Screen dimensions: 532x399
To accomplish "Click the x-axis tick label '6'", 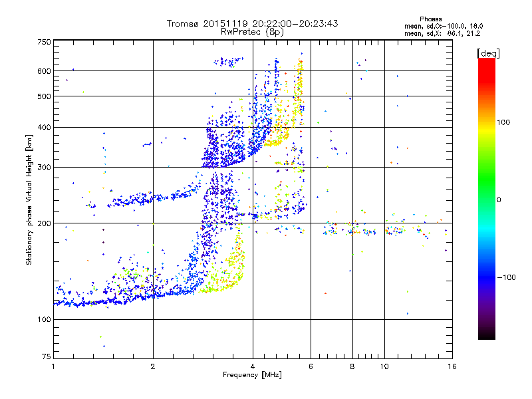I will [311, 366].
